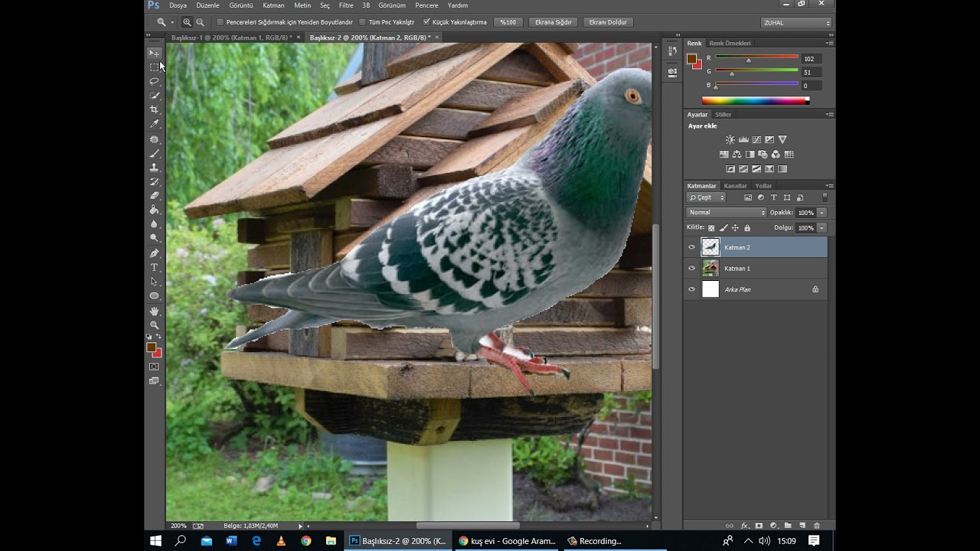Hide the Katman 2 layer
Image resolution: width=980 pixels, height=551 pixels.
click(692, 247)
